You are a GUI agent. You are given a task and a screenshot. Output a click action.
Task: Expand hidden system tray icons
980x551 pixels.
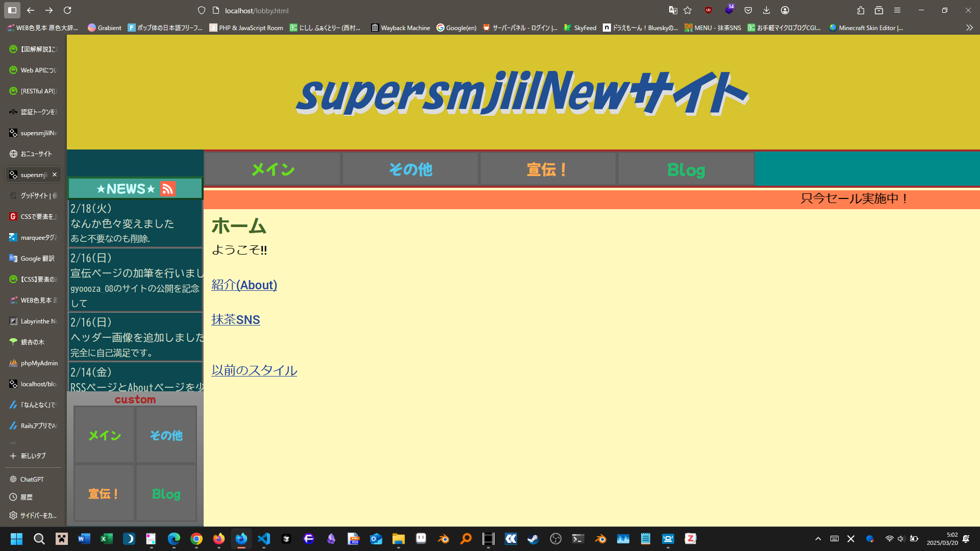point(818,539)
